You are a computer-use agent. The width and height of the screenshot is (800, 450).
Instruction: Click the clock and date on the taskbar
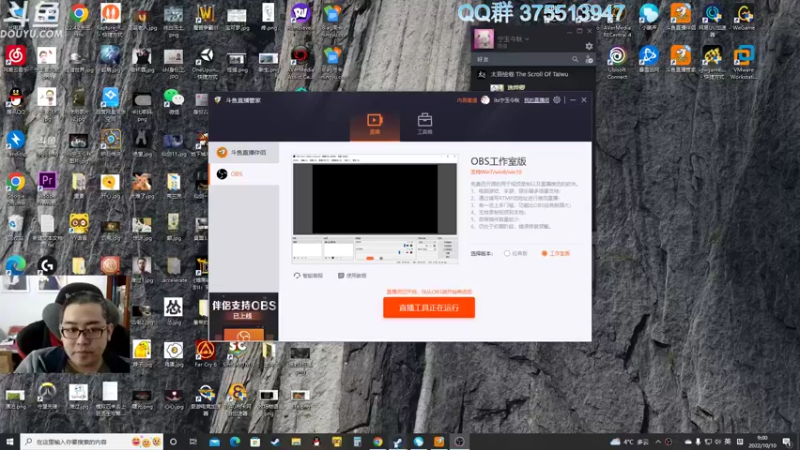[x=763, y=442]
